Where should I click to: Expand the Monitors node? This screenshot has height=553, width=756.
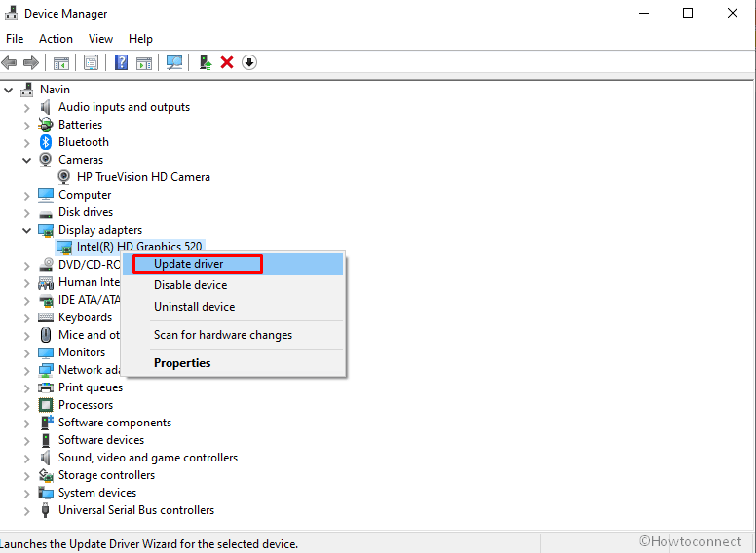coord(27,353)
